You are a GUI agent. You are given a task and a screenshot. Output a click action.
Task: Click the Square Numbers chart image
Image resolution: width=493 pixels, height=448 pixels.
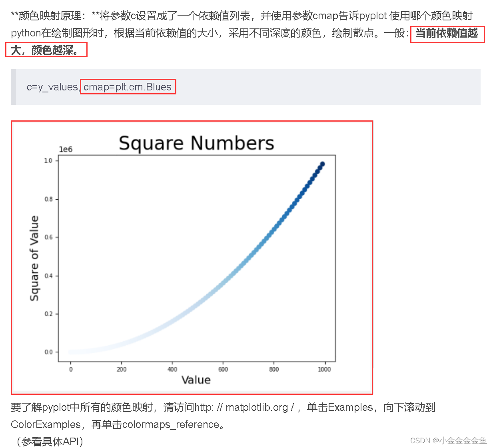point(192,257)
